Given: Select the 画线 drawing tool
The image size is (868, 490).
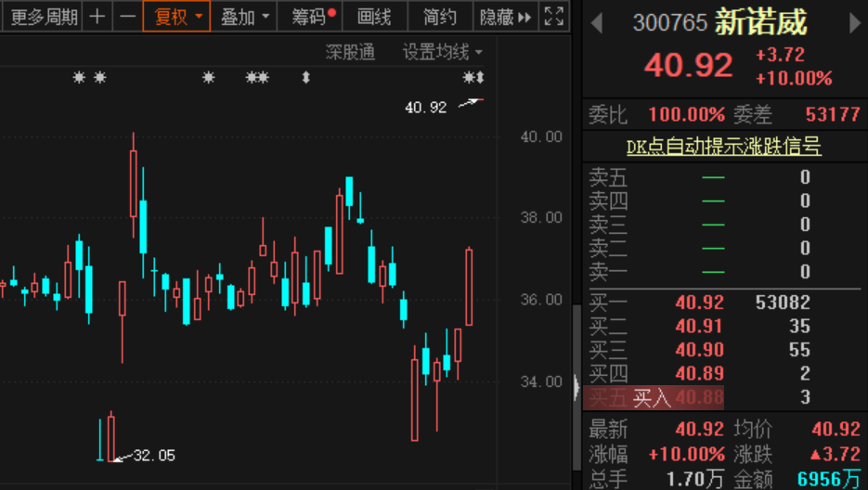Looking at the screenshot, I should 374,17.
